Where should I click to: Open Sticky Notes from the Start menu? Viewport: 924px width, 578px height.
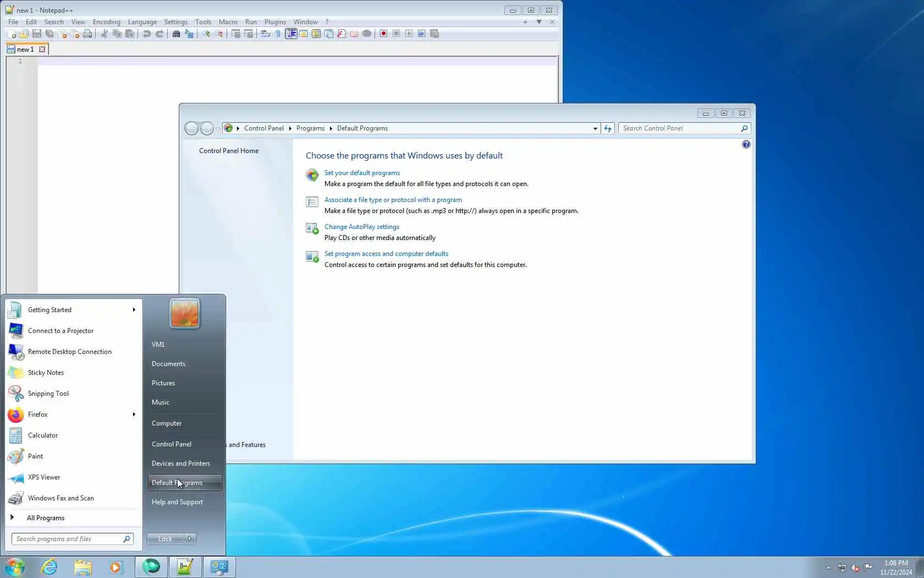pos(74,373)
